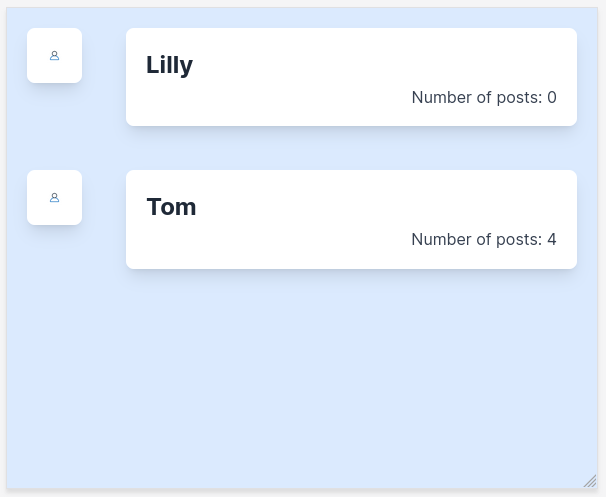This screenshot has height=497, width=606.
Task: Select Lilly's card blank area right of name
Action: click(x=400, y=62)
